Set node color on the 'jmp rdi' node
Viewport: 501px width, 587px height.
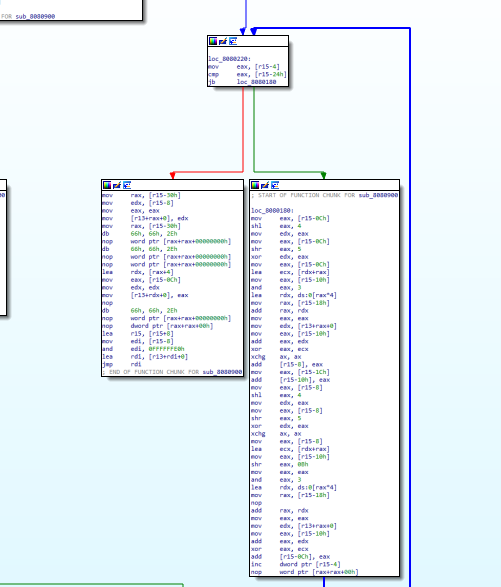107,185
